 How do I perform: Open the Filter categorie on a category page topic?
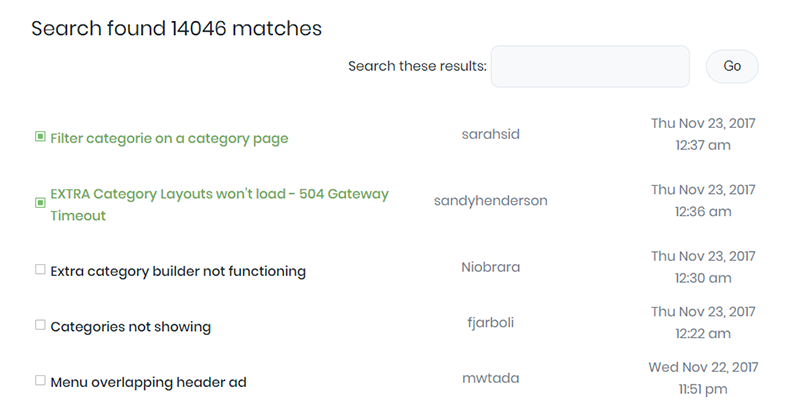pos(169,138)
